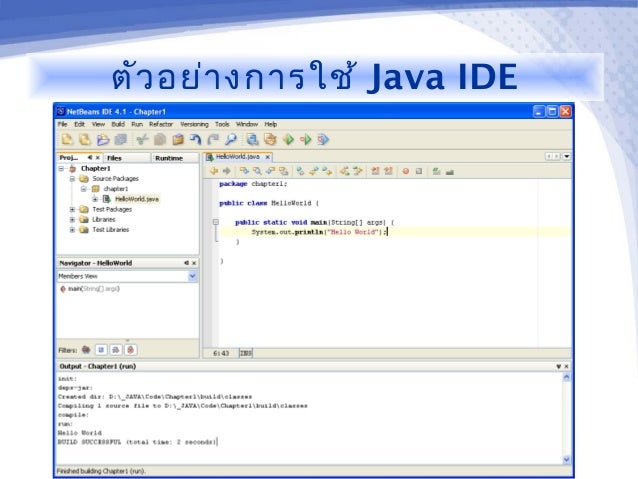Image resolution: width=638 pixels, height=479 pixels.
Task: Open the File menu
Action: click(x=62, y=124)
